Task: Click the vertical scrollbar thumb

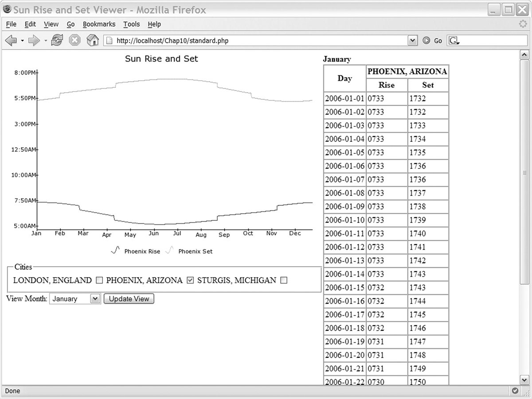Action: pos(524,172)
